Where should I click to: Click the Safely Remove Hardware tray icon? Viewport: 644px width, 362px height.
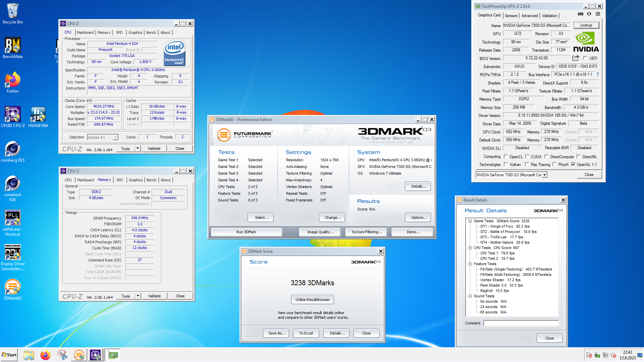(x=597, y=355)
